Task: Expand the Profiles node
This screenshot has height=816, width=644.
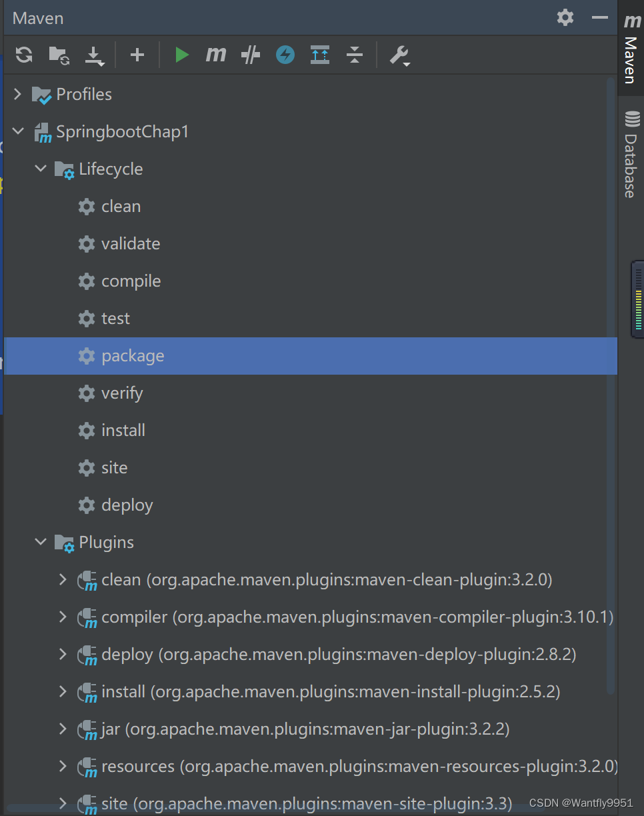Action: click(x=17, y=94)
